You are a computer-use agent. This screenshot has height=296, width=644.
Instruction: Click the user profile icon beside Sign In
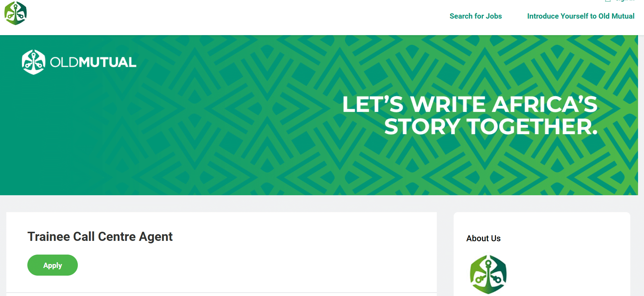[x=608, y=1]
